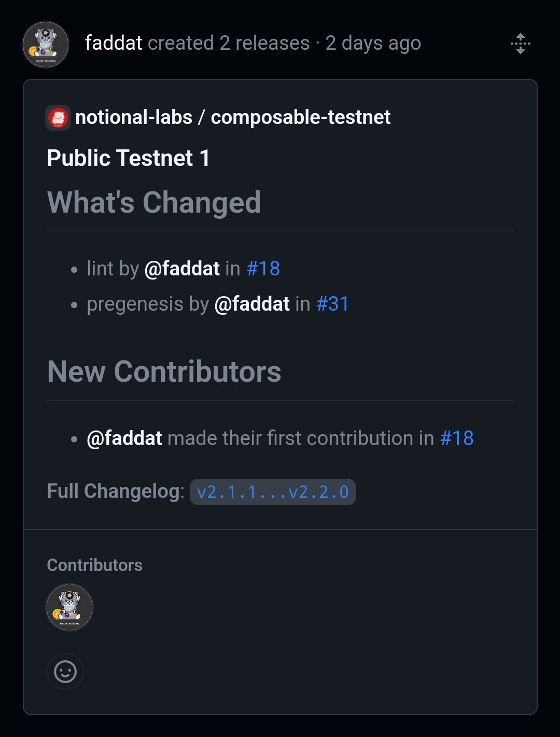Expand the collapsed releases using the unfold icon
This screenshot has width=560, height=737.
[520, 44]
